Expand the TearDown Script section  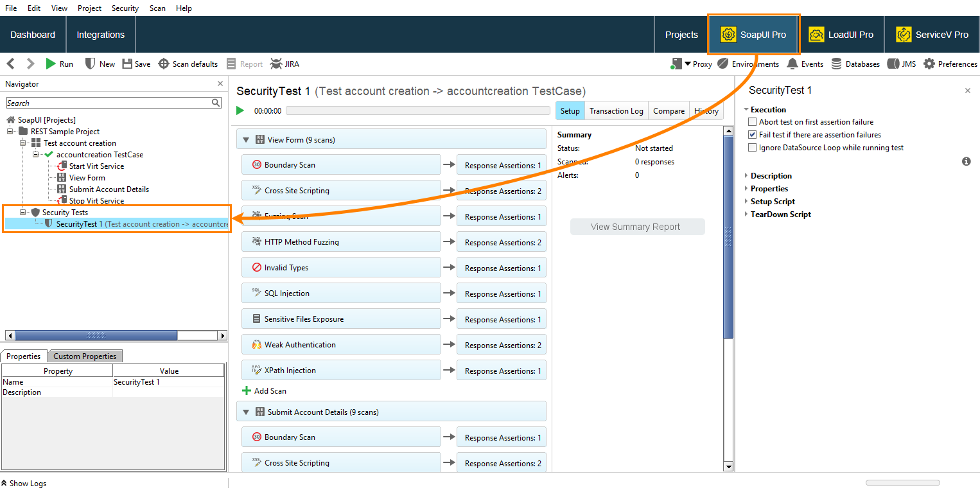point(746,214)
